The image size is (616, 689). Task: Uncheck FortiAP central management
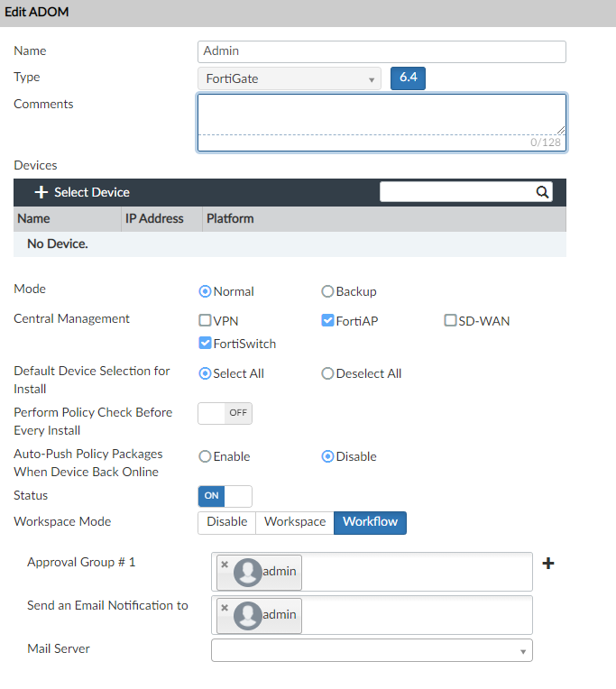point(327,320)
